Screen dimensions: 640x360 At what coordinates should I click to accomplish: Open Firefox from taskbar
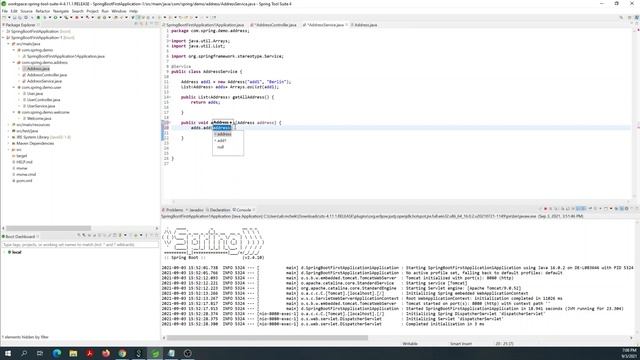click(x=106, y=353)
